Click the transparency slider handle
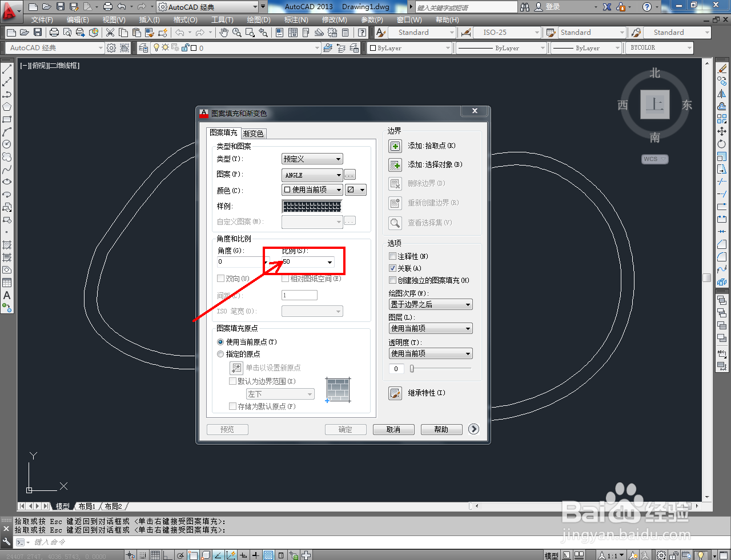 pos(412,369)
